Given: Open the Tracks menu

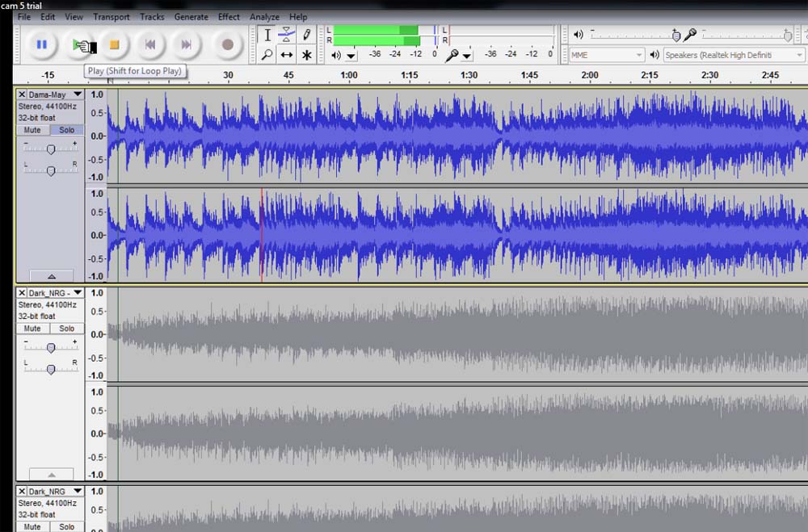Looking at the screenshot, I should [152, 17].
